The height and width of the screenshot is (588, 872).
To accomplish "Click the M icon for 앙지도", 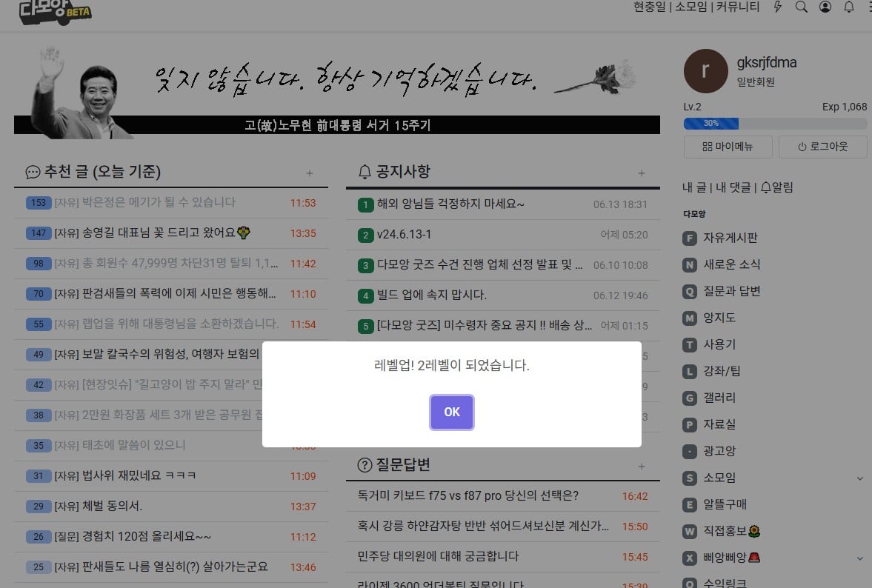I will pos(690,318).
